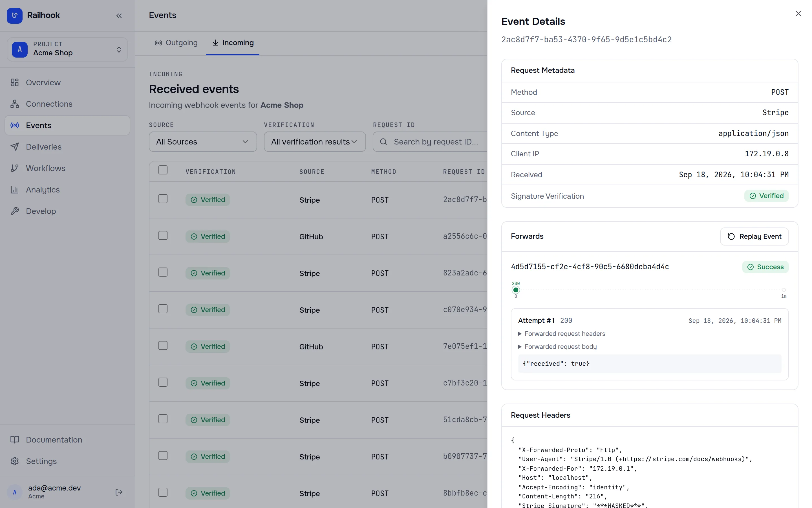Click the event ID 2ac8d7f7-ba53-4370-9f65-9d5e1c5bd4c2

(586, 40)
